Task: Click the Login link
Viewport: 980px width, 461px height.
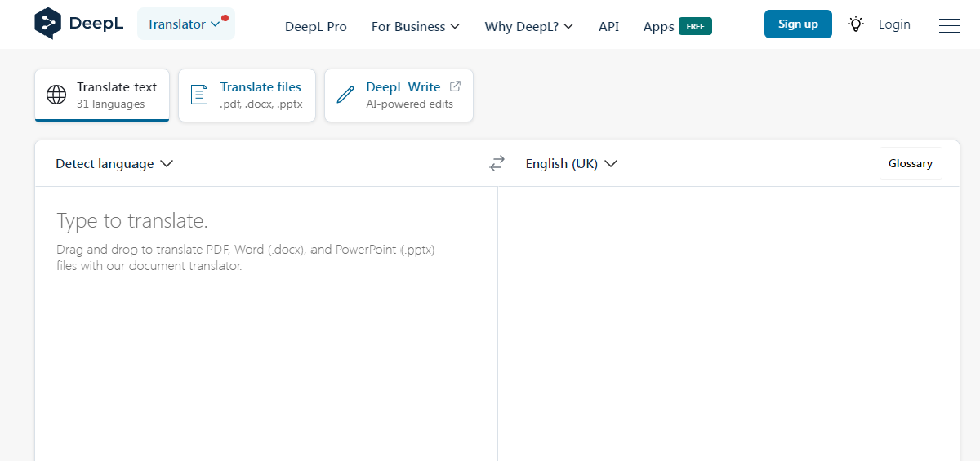Action: pyautogui.click(x=894, y=24)
